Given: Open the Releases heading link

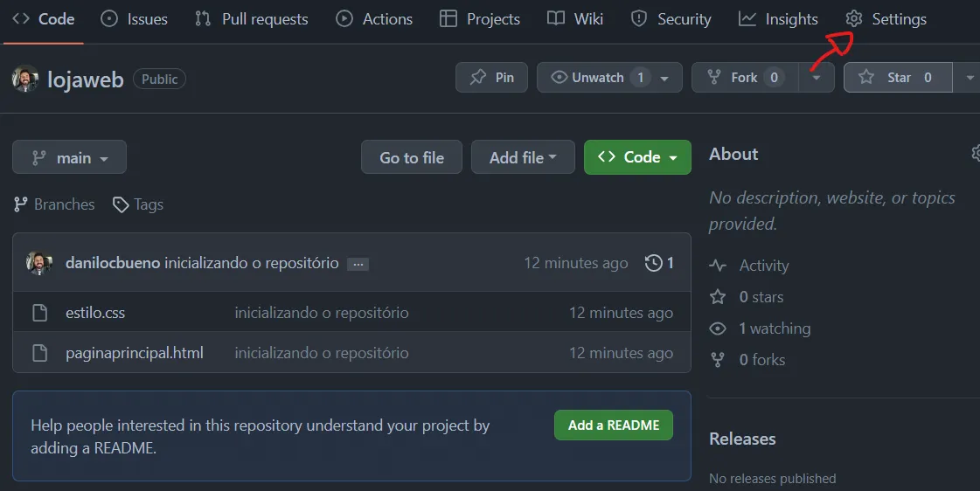Looking at the screenshot, I should click(x=742, y=439).
